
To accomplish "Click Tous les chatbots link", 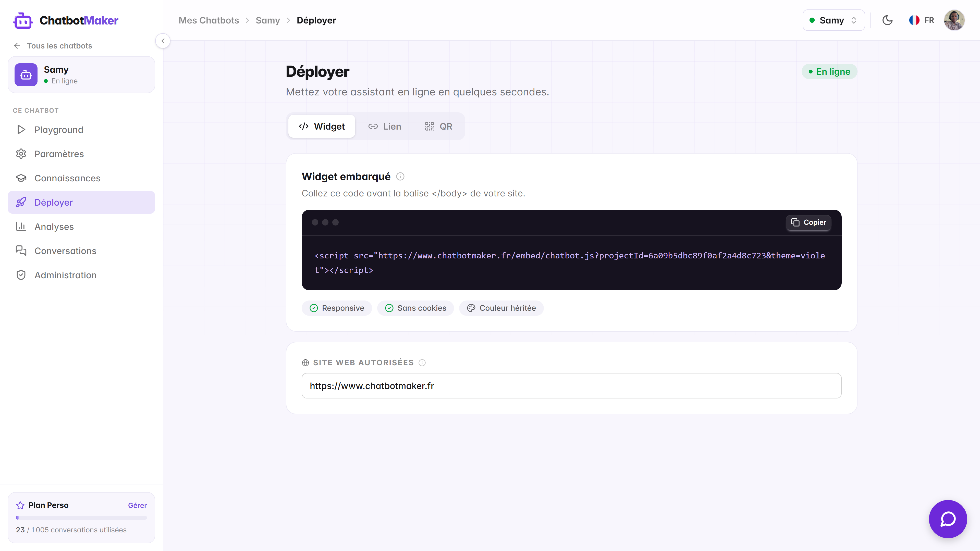I will click(59, 46).
